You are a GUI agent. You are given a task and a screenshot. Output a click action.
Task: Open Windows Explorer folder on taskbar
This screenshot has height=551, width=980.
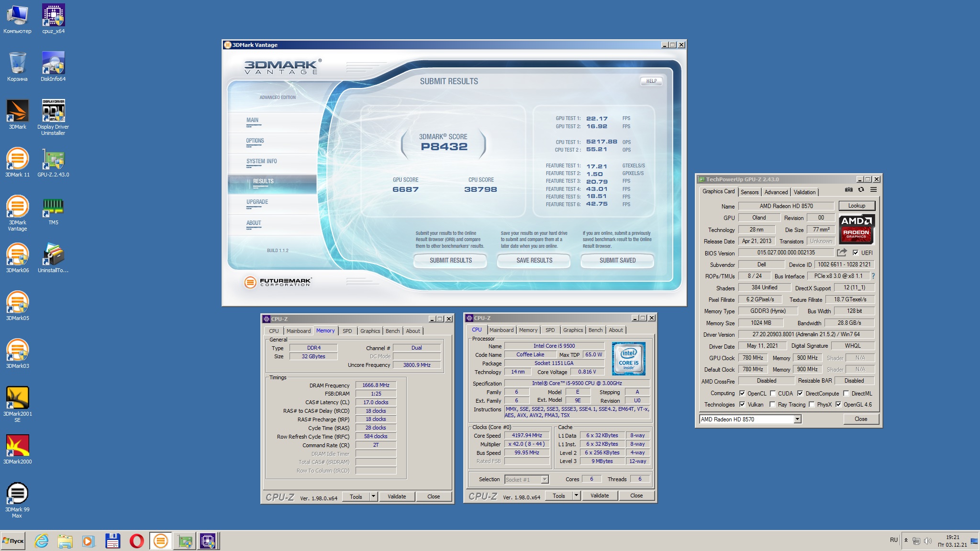[x=65, y=541]
